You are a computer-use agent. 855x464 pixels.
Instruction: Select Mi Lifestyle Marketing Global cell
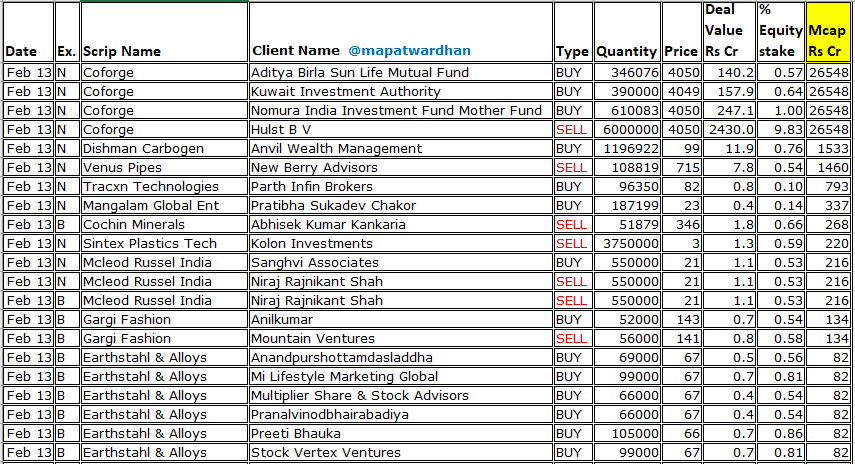pos(401,377)
